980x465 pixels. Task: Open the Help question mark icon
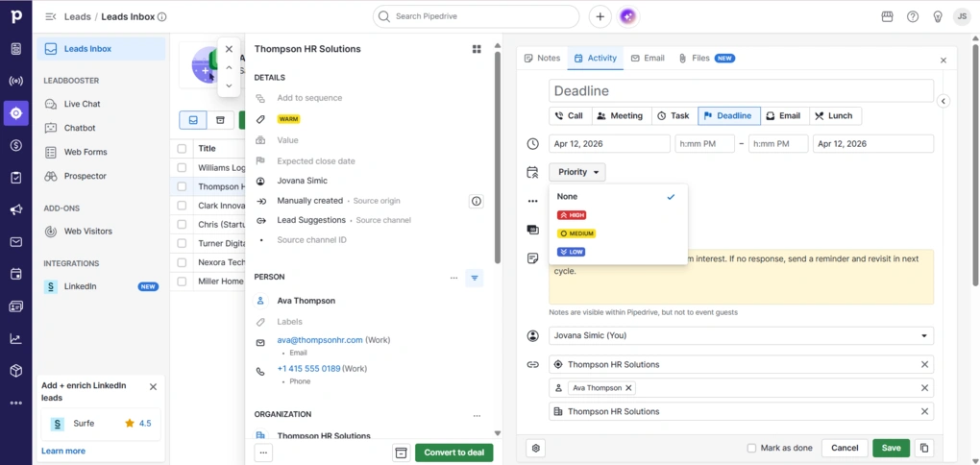point(913,17)
